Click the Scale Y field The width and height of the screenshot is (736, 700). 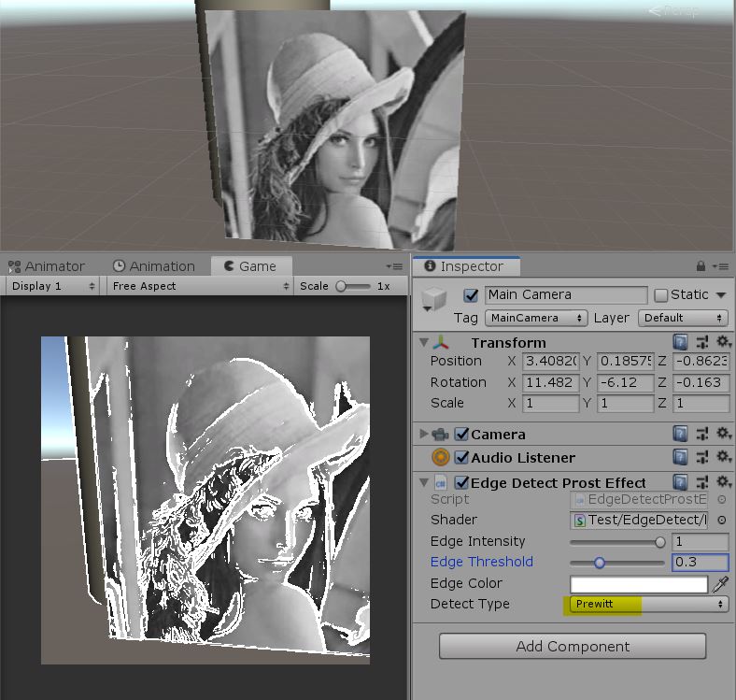pos(625,404)
